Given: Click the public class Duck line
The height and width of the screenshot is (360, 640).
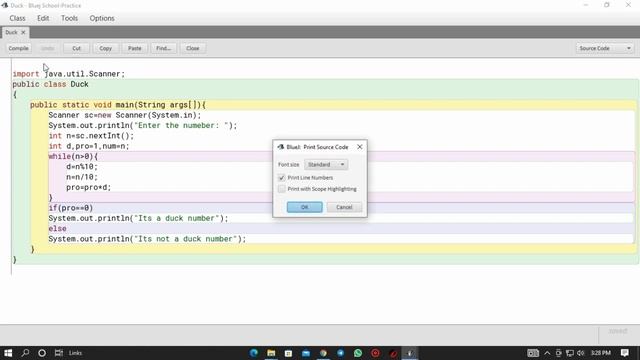Looking at the screenshot, I should point(50,84).
